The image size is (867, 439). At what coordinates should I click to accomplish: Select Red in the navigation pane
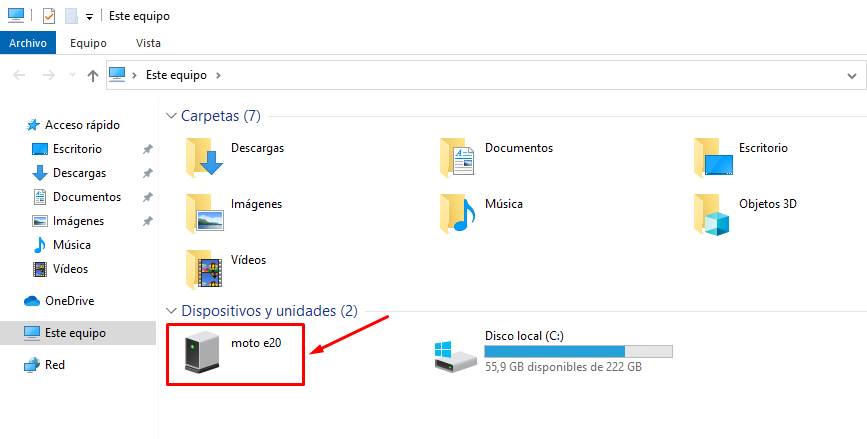click(x=55, y=365)
